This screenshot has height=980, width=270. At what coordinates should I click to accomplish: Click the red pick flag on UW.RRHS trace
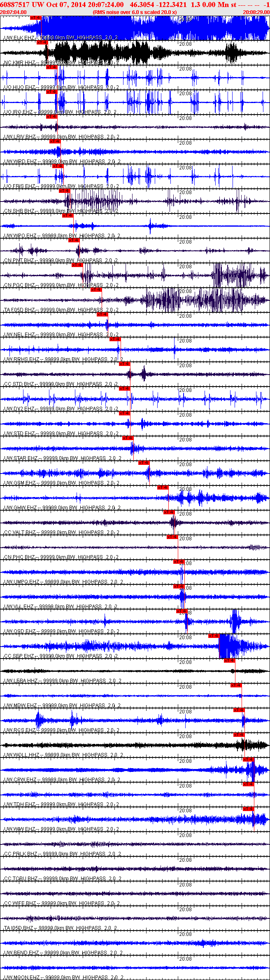(x=115, y=339)
